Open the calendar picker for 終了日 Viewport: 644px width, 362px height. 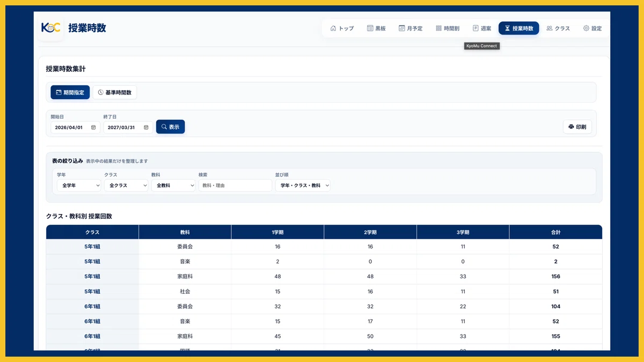point(146,128)
